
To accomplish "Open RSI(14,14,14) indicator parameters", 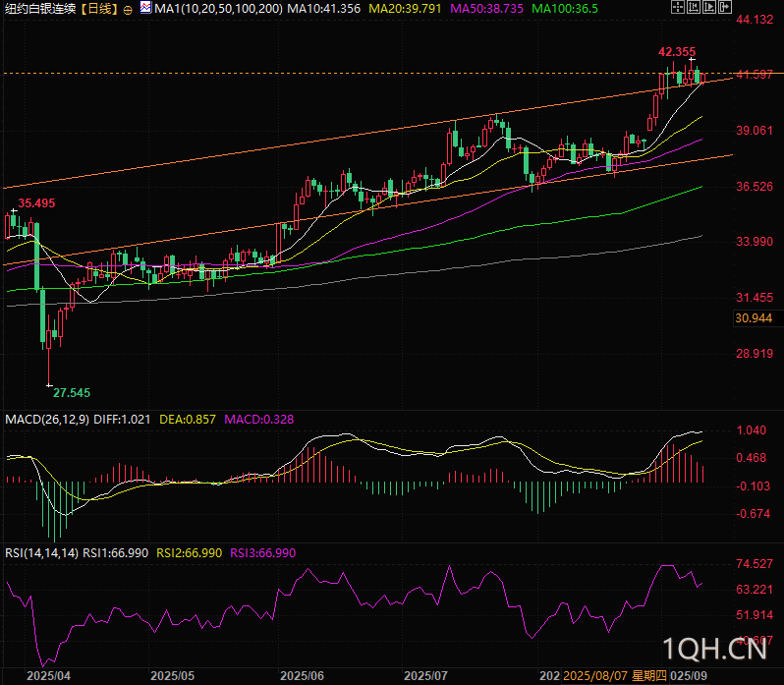I will click(x=38, y=553).
